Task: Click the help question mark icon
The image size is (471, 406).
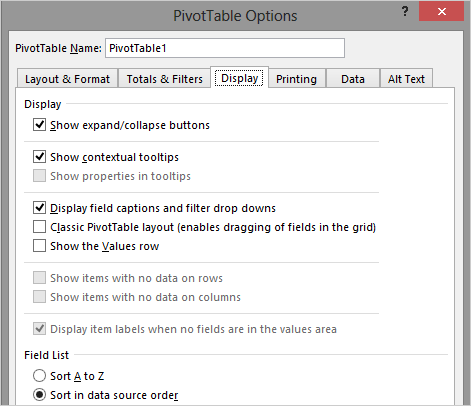Action: pos(405,12)
